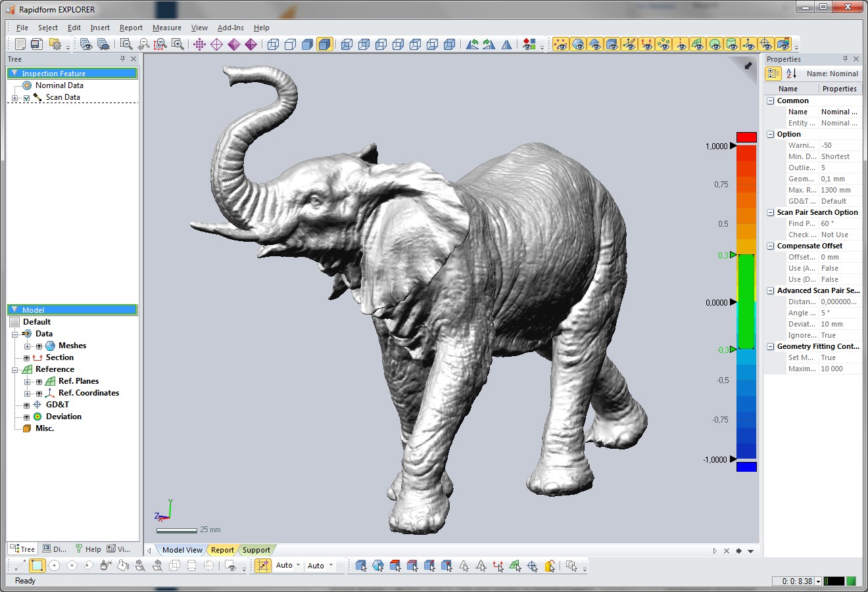Viewport: 868px width, 592px height.
Task: Select the Flood (paint bucket) selection tool
Action: click(123, 565)
